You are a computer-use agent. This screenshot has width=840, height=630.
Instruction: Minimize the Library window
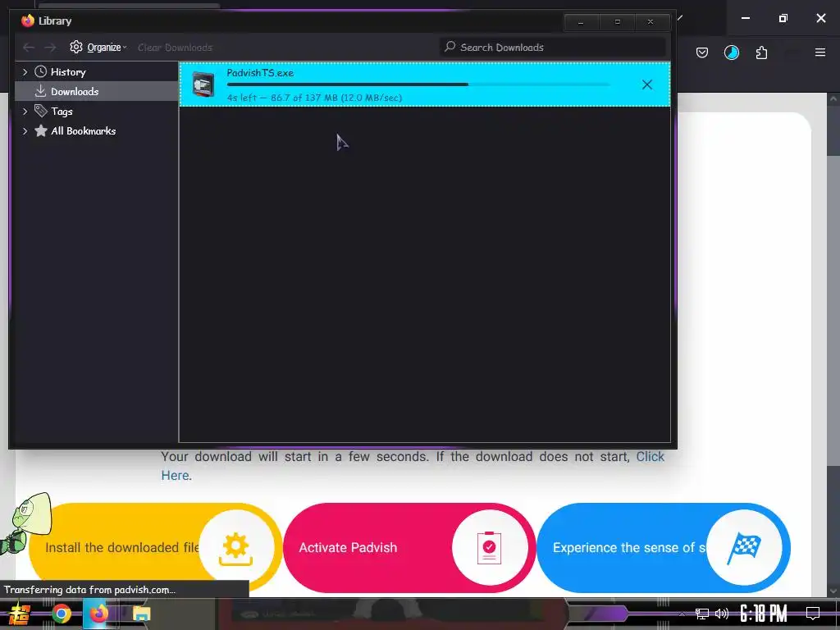click(582, 22)
